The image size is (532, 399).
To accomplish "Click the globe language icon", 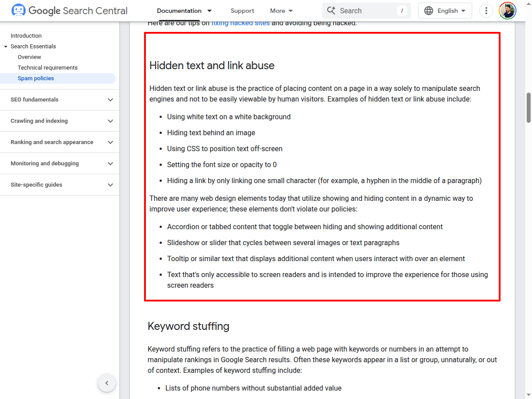I will point(429,11).
